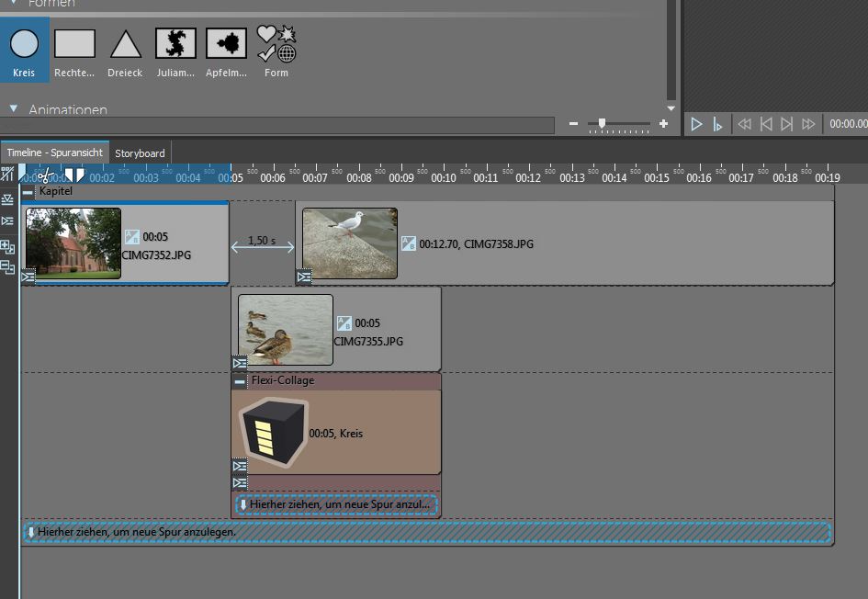The width and height of the screenshot is (868, 599).
Task: Switch to the Storyboard tab
Action: tap(140, 153)
